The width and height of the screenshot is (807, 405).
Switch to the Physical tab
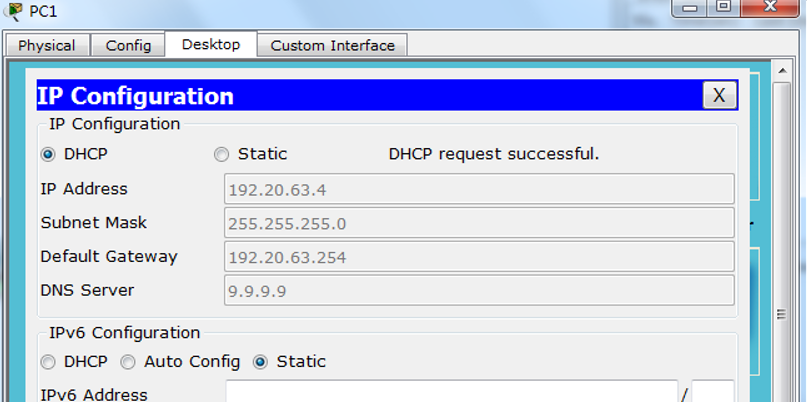[47, 45]
